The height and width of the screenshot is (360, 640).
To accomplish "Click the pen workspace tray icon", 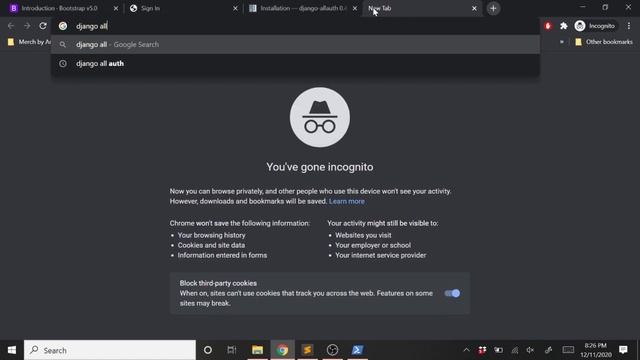I will click(x=548, y=350).
